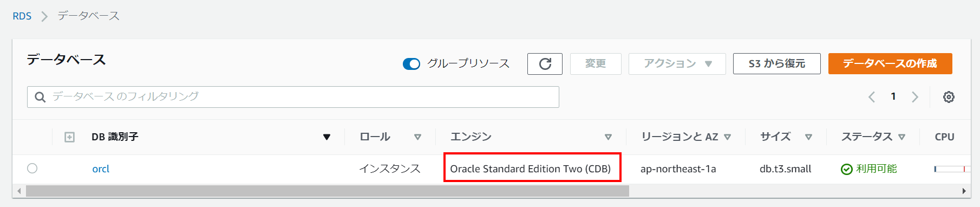
Task: Click the search magnifier icon
Action: tap(40, 97)
